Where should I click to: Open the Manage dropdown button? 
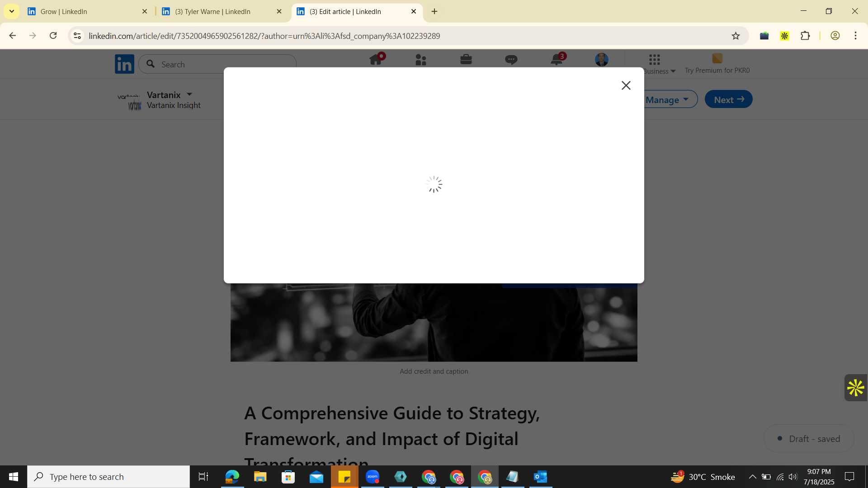point(668,99)
